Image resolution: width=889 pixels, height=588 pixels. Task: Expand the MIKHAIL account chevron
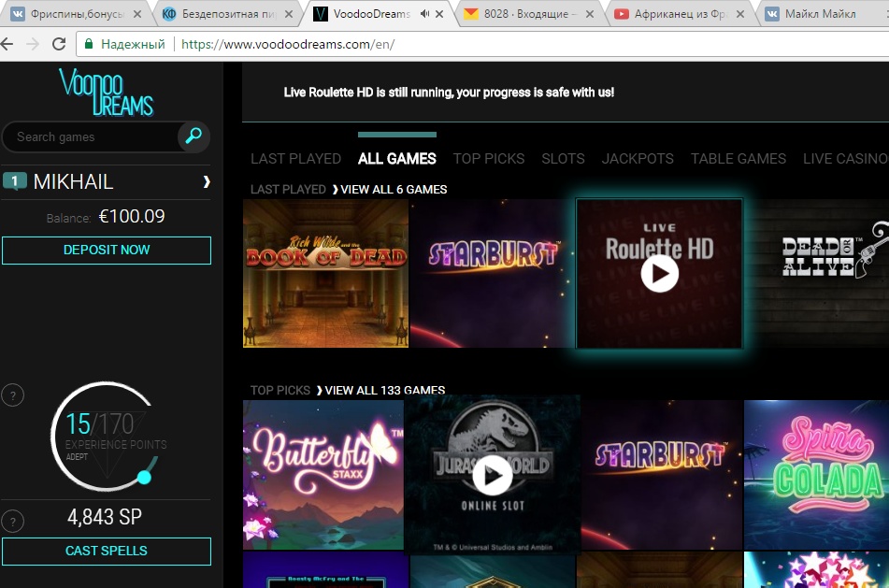tap(206, 181)
